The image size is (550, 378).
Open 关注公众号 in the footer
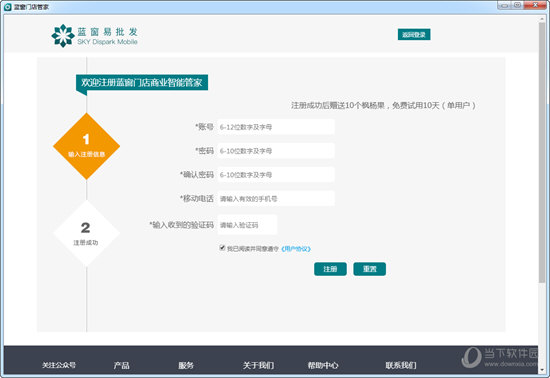coord(59,365)
